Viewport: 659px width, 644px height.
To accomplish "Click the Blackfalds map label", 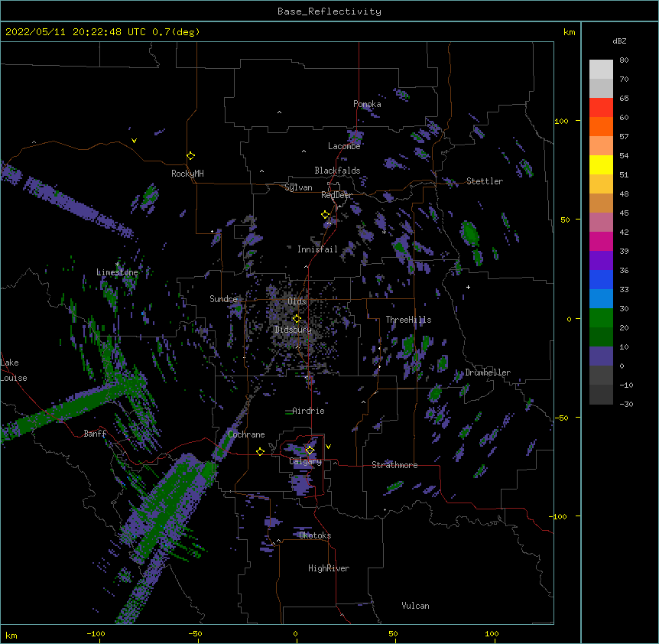I will pos(337,171).
